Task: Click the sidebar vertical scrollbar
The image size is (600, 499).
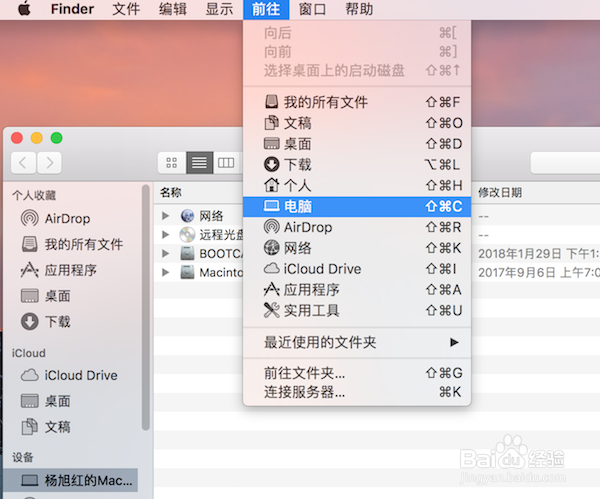Action: coord(145,307)
